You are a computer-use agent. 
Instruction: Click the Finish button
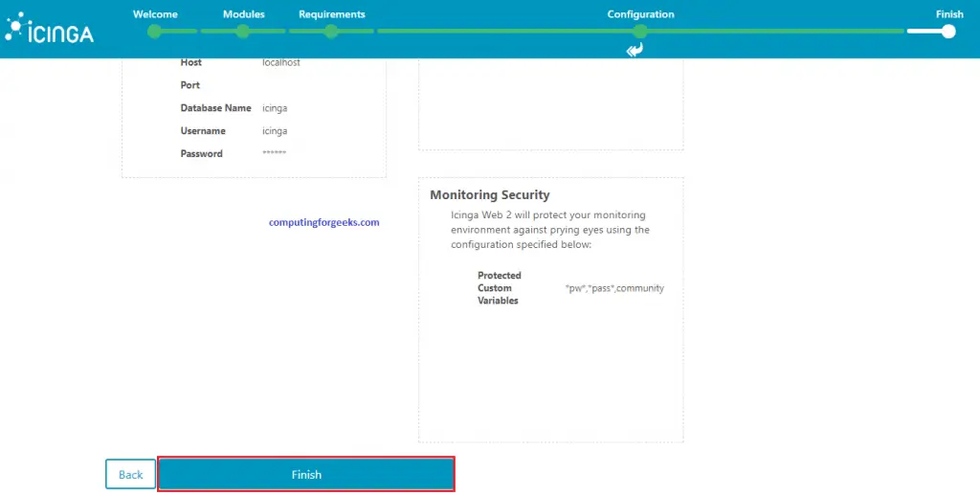click(306, 474)
